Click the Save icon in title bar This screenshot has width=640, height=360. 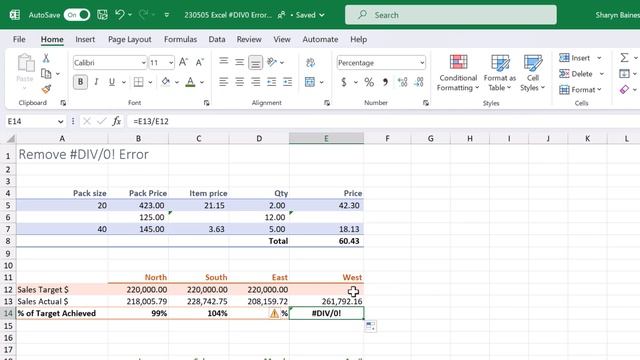[102, 15]
